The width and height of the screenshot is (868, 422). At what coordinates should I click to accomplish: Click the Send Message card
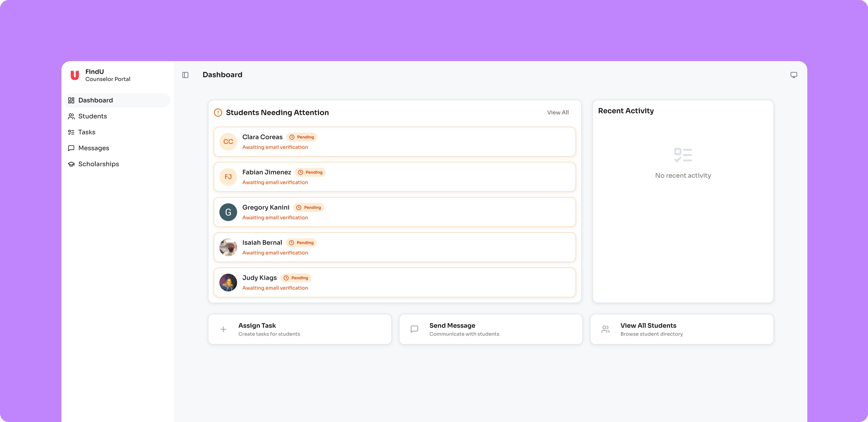coord(490,329)
